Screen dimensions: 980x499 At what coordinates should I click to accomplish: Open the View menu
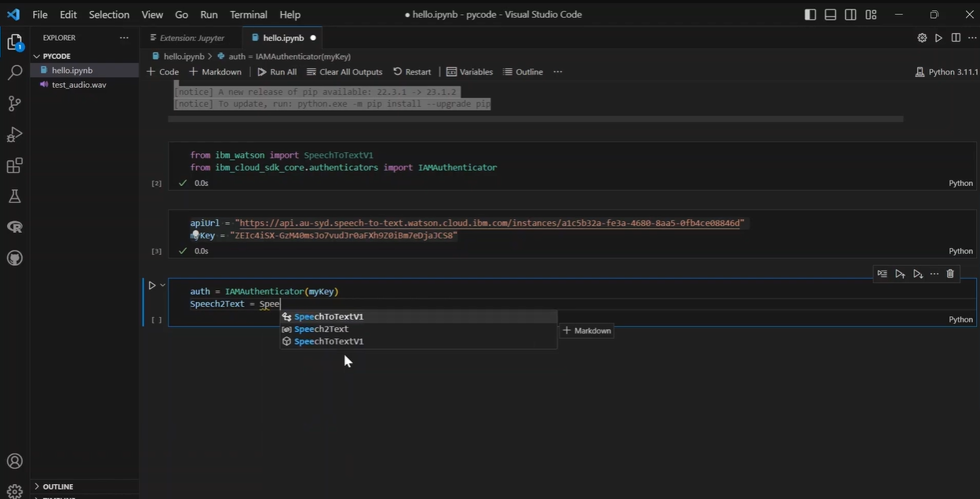(x=152, y=14)
